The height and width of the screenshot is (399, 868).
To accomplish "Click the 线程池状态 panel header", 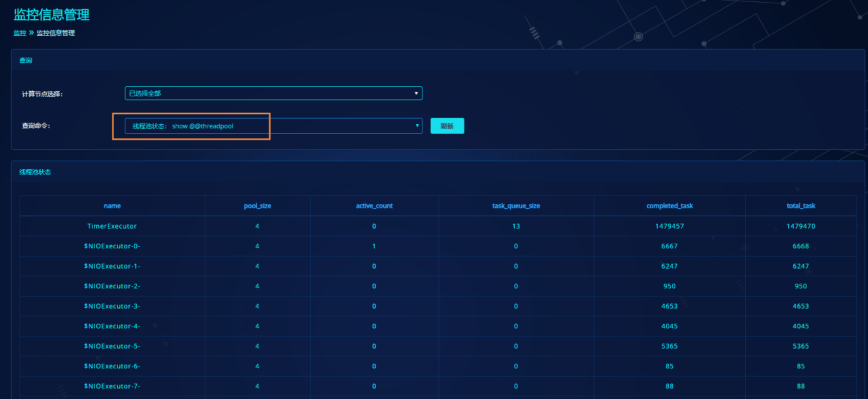I will [x=35, y=172].
